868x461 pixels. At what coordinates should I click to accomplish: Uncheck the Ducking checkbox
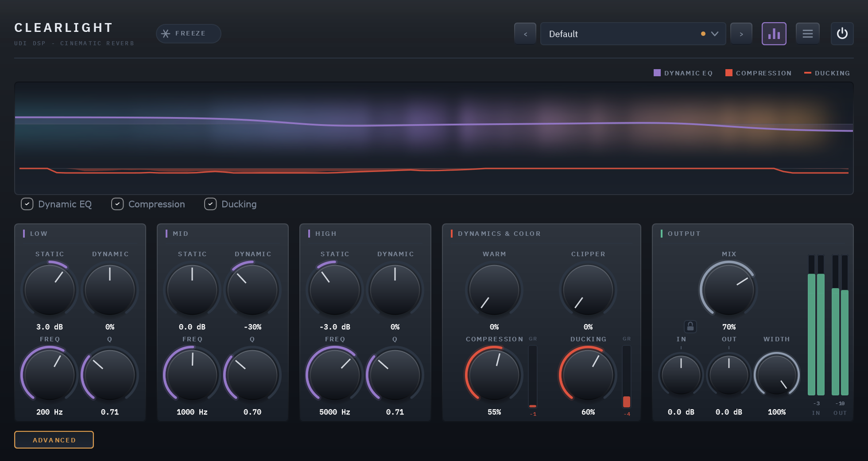210,204
